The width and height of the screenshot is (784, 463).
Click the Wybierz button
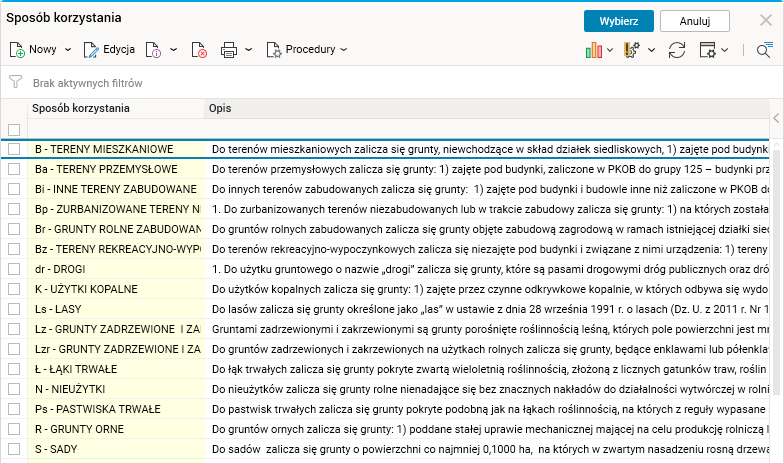(619, 21)
